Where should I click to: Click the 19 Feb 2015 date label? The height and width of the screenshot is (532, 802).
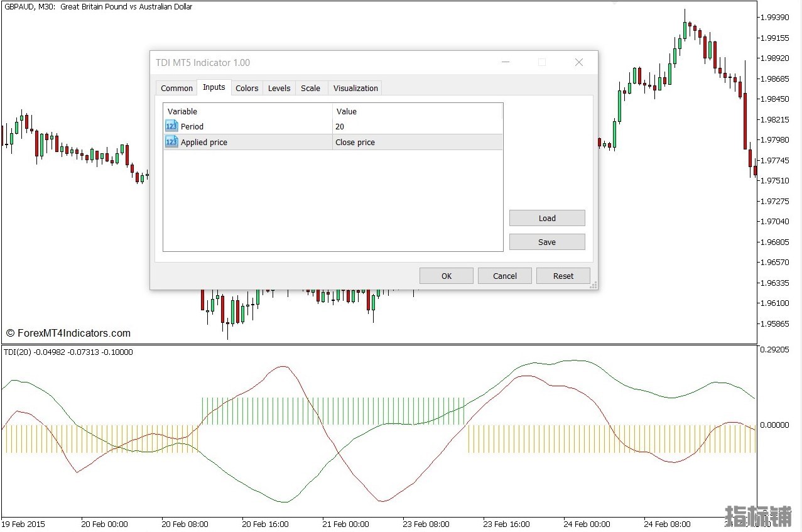[x=23, y=524]
